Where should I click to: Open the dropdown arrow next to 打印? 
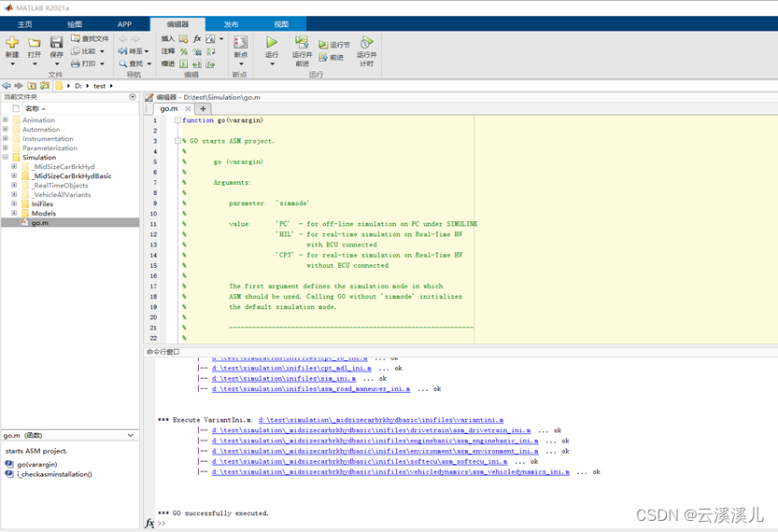click(102, 63)
